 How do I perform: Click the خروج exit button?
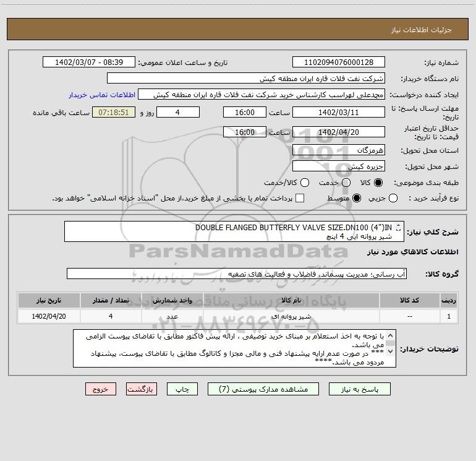101,389
